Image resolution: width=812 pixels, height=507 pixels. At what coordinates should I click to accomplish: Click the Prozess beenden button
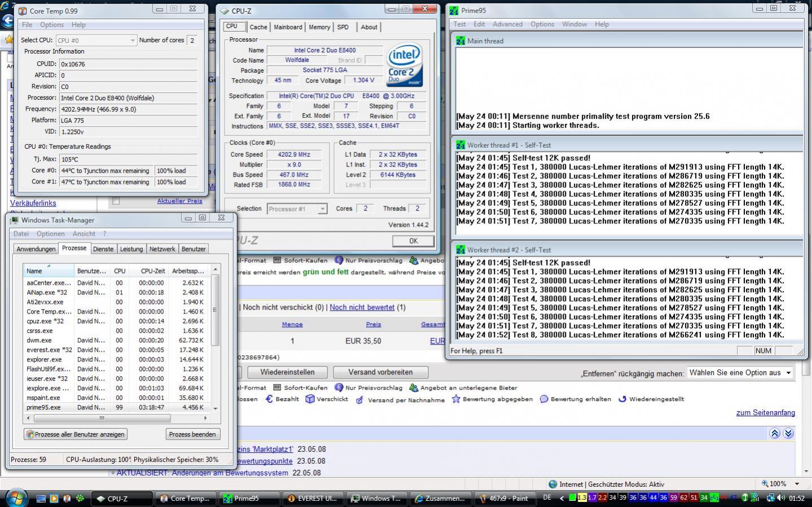pyautogui.click(x=192, y=434)
